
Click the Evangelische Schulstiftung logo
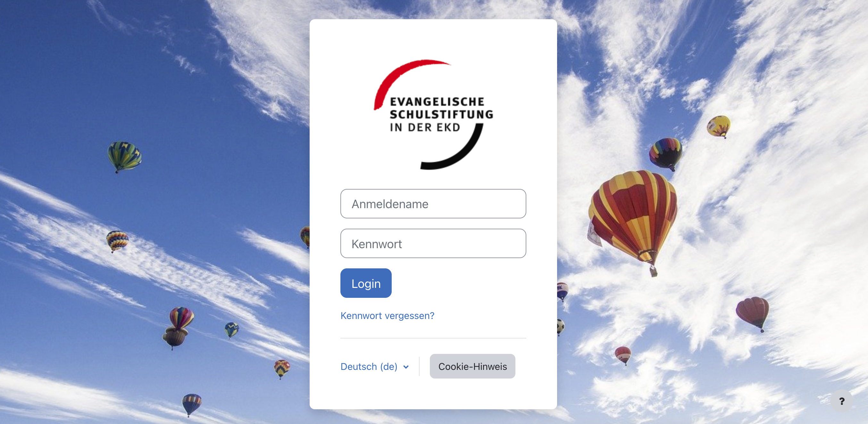(433, 115)
